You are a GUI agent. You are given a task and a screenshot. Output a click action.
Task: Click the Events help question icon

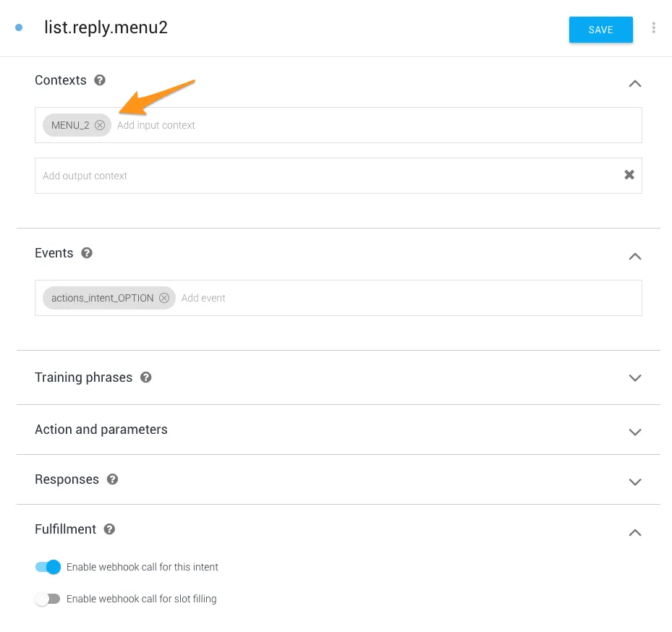87,253
